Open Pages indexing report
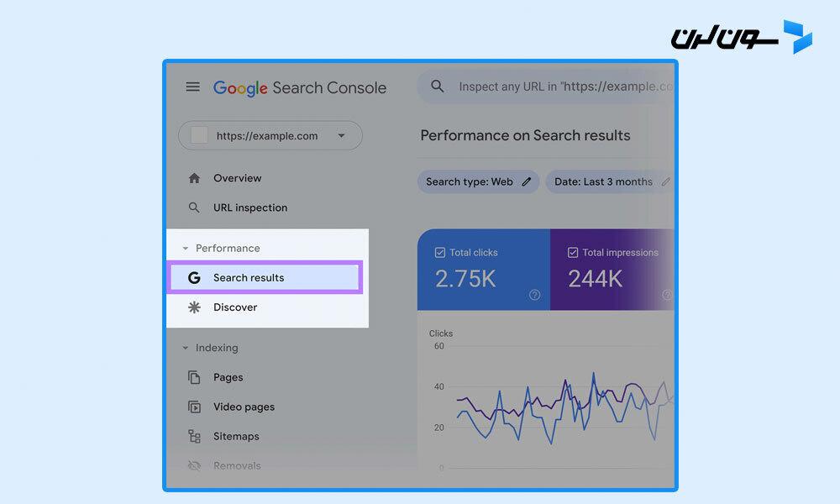Image resolution: width=840 pixels, height=504 pixels. 228,378
